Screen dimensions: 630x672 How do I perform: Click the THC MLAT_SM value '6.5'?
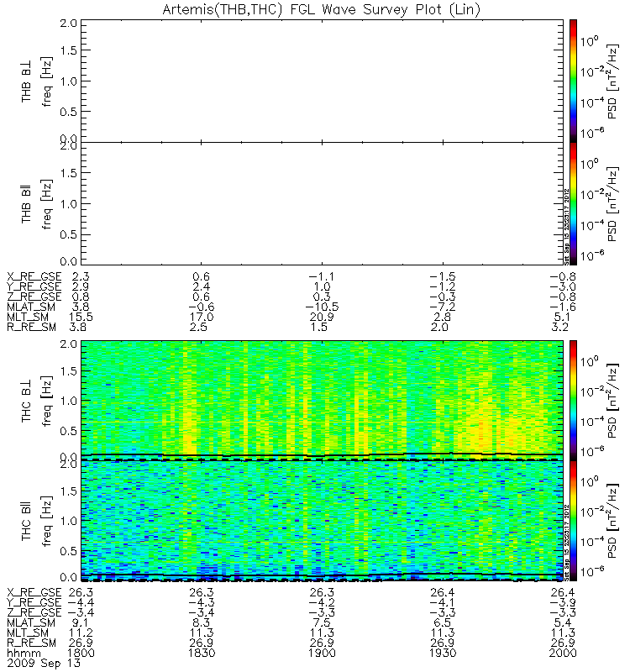coord(443,622)
